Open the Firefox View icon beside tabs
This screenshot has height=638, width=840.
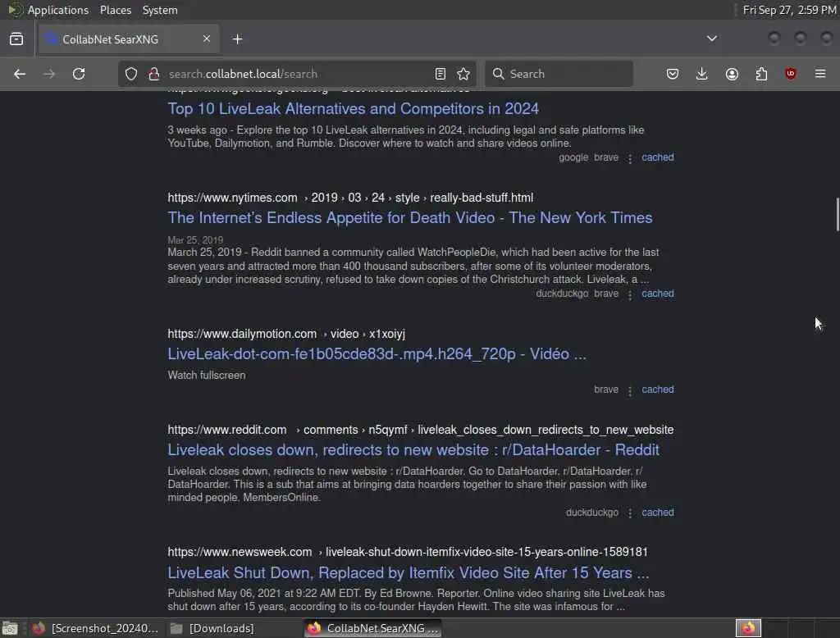(16, 39)
